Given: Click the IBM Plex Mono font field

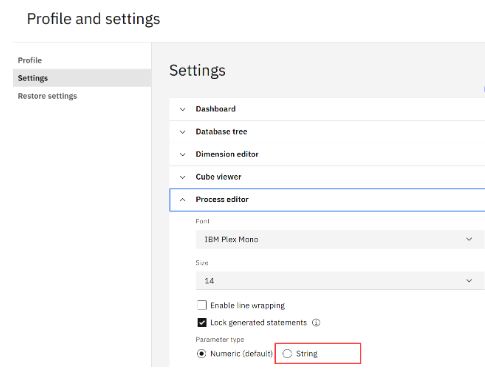Looking at the screenshot, I should click(x=339, y=239).
